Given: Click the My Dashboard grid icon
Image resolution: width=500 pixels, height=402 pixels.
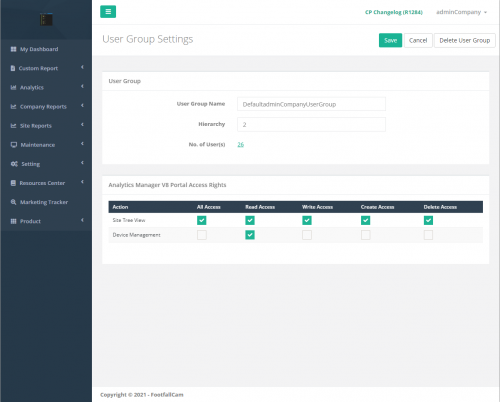Looking at the screenshot, I should point(13,49).
